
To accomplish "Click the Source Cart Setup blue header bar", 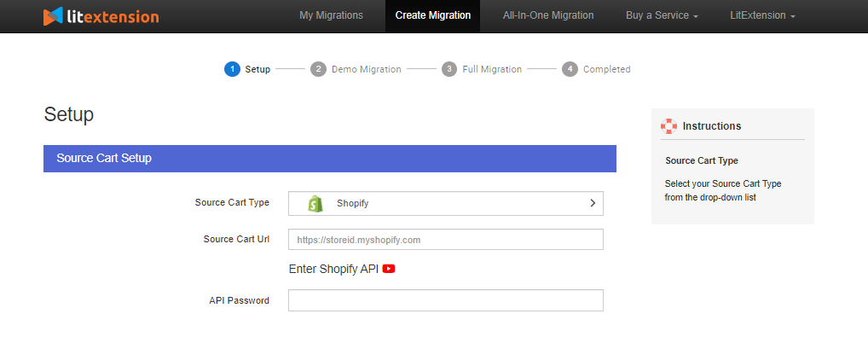I will point(330,159).
